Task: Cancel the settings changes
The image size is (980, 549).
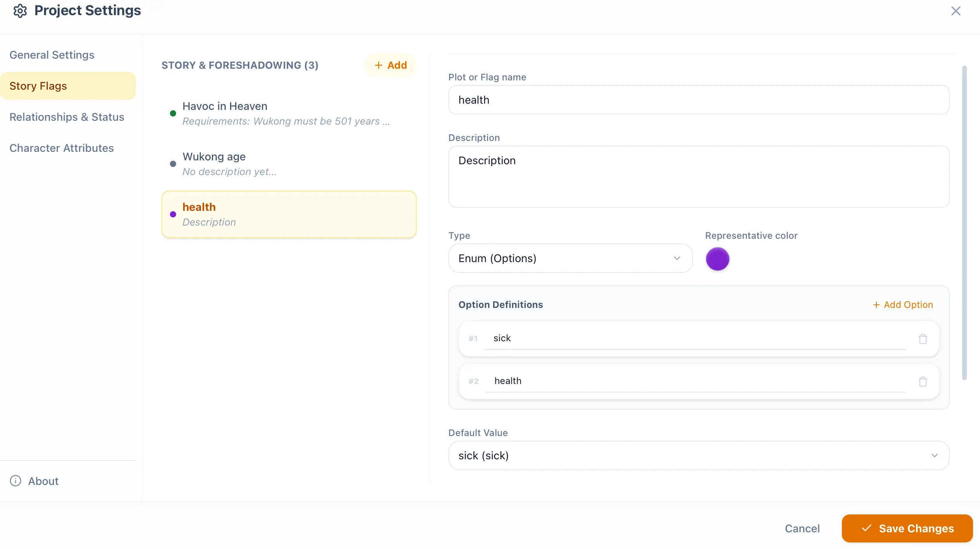Action: pos(802,528)
